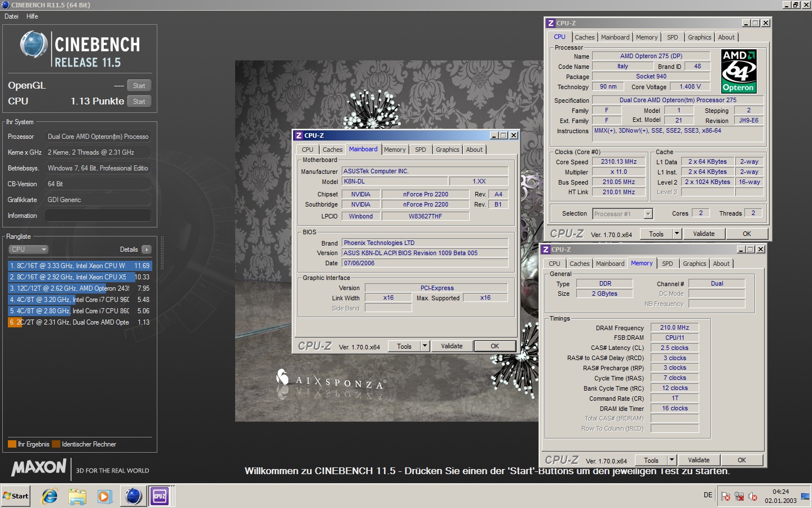
Task: Click the DE language indicator in tray
Action: pyautogui.click(x=708, y=495)
